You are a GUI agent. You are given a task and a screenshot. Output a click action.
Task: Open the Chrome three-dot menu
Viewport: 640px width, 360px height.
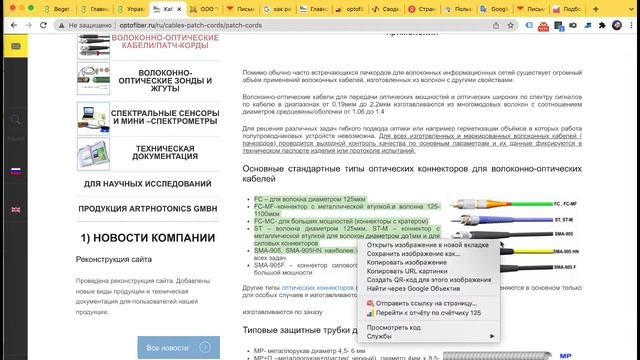click(x=631, y=25)
